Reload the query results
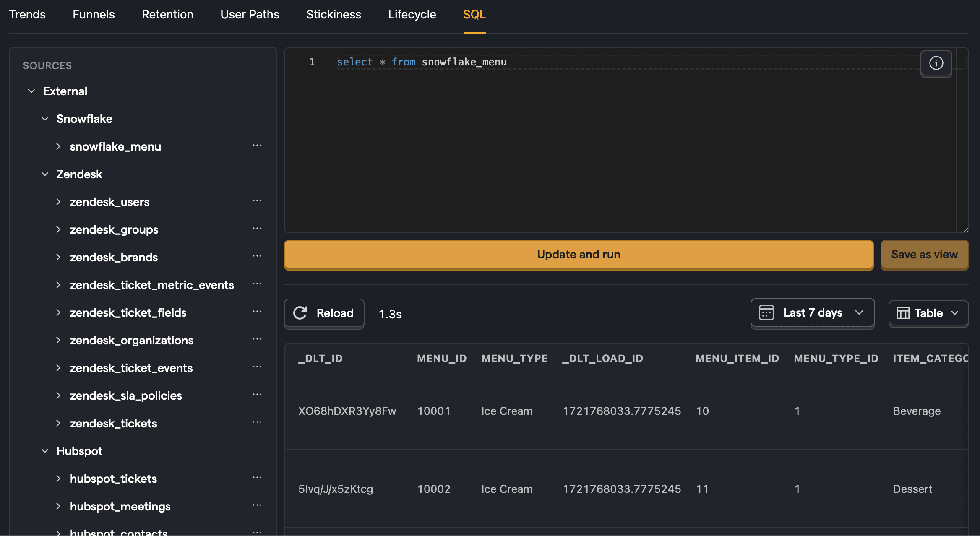This screenshot has height=536, width=980. tap(324, 313)
